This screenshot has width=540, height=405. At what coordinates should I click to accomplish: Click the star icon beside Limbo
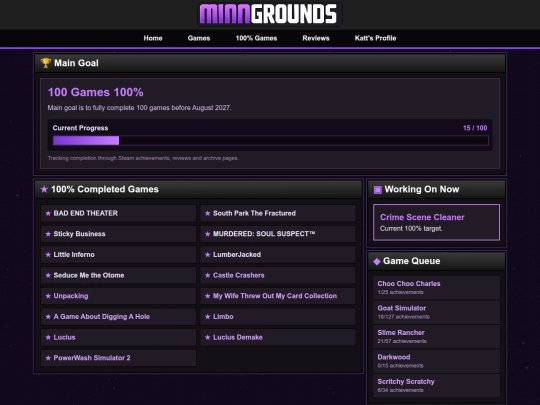tap(208, 317)
